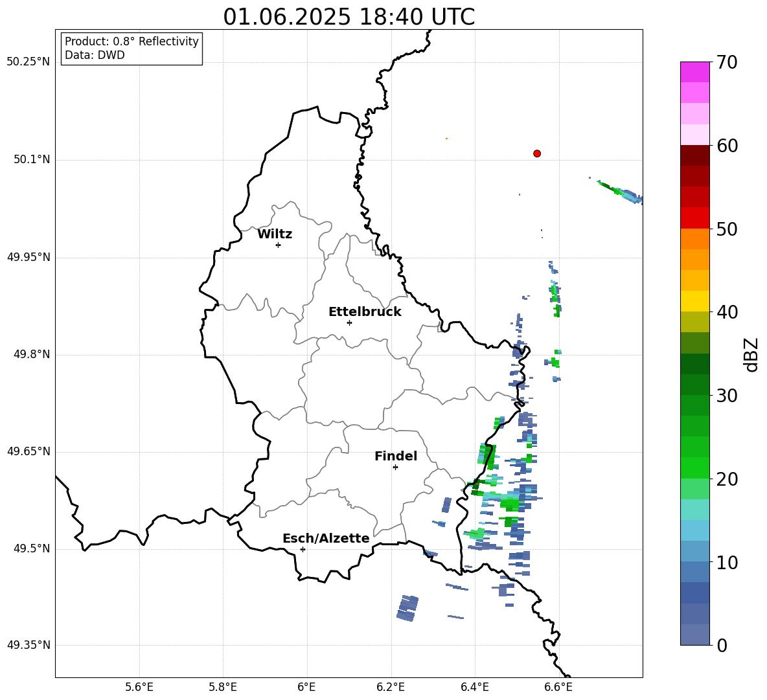Viewport: 767px width, 700px height.
Task: Click the 'Data: DWD' text
Action: 95,55
